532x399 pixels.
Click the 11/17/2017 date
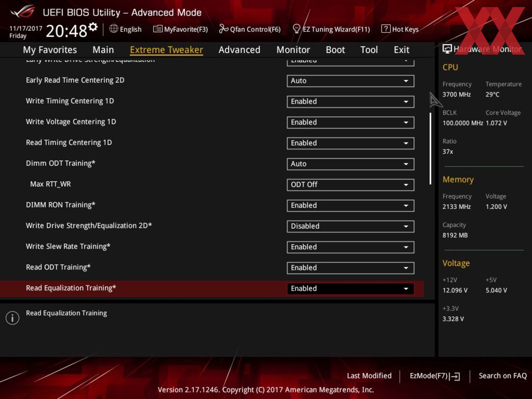[26, 29]
